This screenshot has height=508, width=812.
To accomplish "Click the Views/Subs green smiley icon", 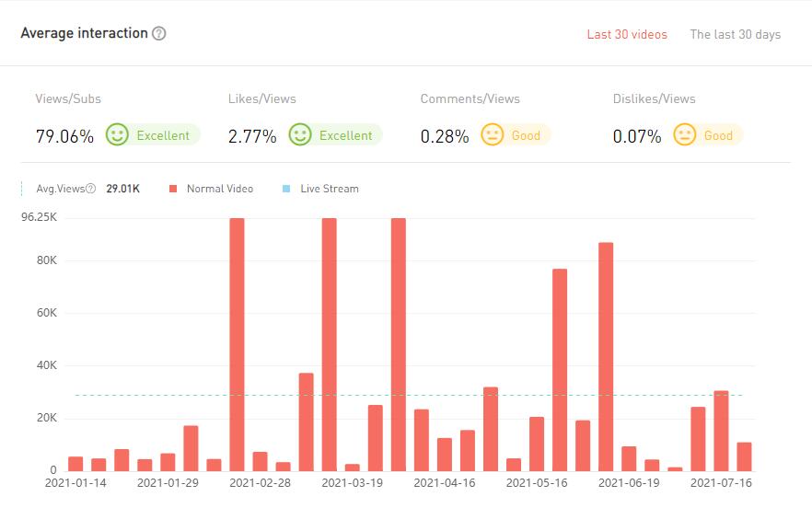I will pyautogui.click(x=117, y=135).
